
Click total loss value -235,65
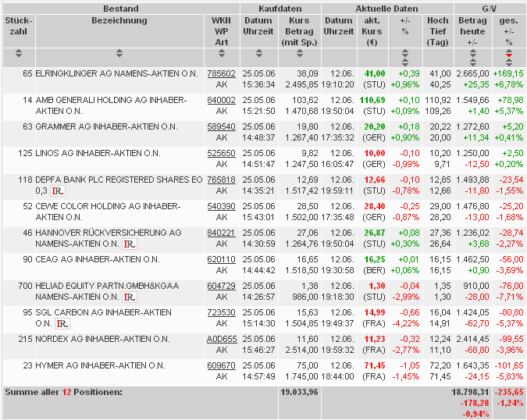click(x=509, y=392)
